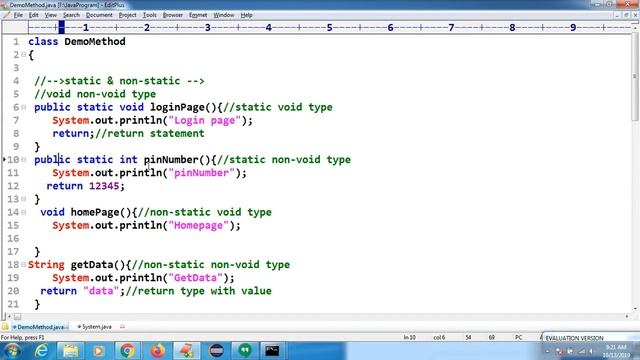Click on the homePage method name
This screenshot has height=360, width=640.
tap(95, 212)
